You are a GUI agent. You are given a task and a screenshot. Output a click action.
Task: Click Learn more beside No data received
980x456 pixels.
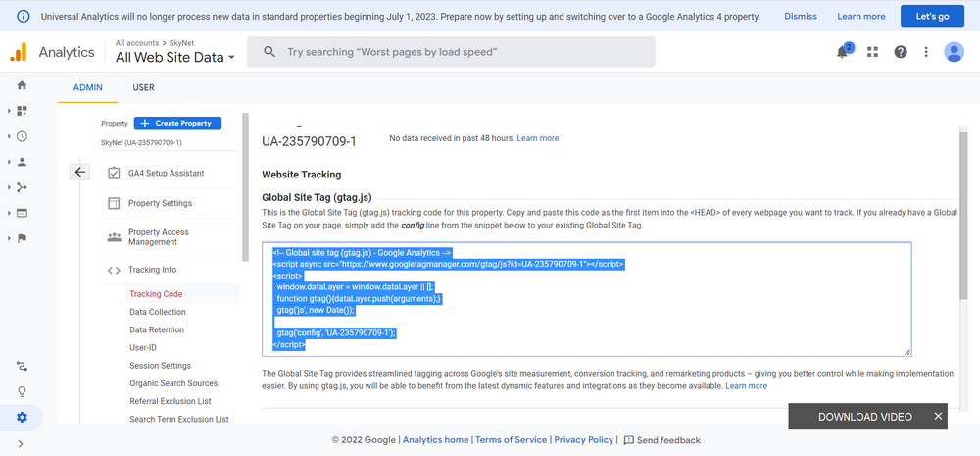[537, 138]
